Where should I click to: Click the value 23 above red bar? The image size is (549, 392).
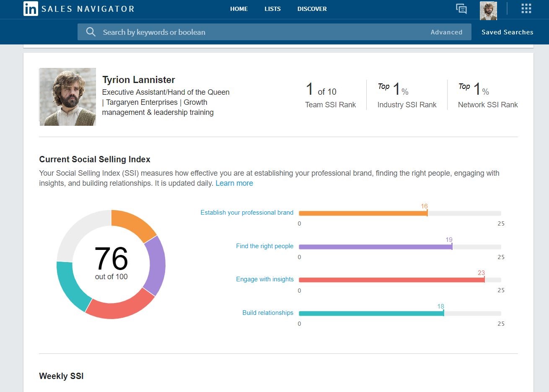tap(481, 273)
